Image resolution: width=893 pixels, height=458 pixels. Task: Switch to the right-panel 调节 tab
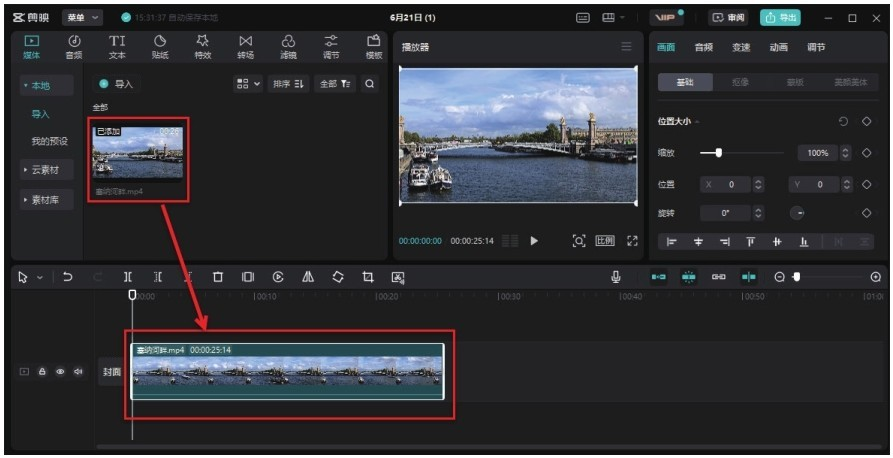coord(816,47)
